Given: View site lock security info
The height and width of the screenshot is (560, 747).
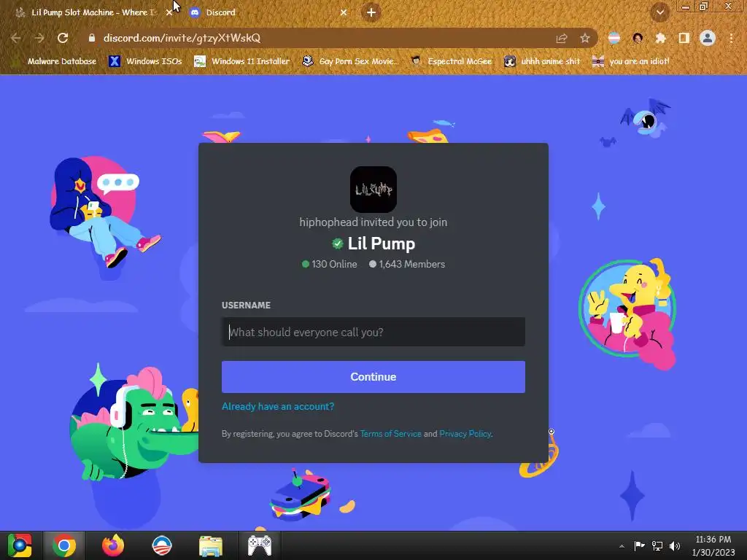Looking at the screenshot, I should point(92,38).
